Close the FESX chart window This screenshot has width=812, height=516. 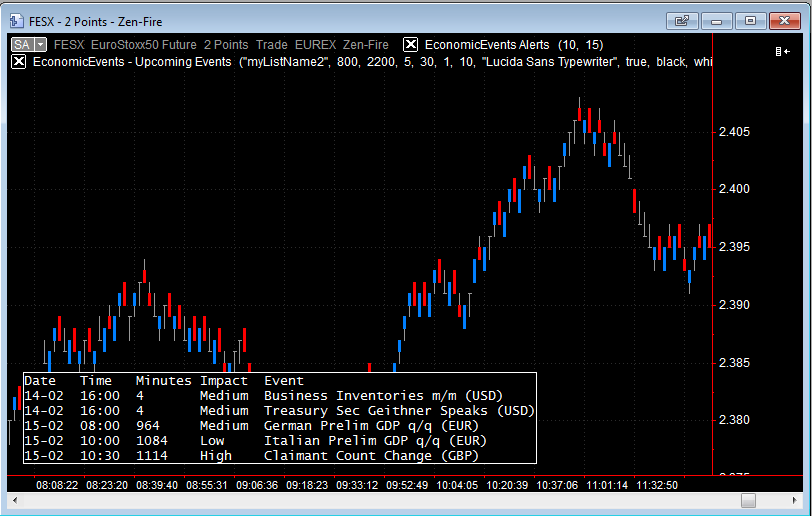785,21
